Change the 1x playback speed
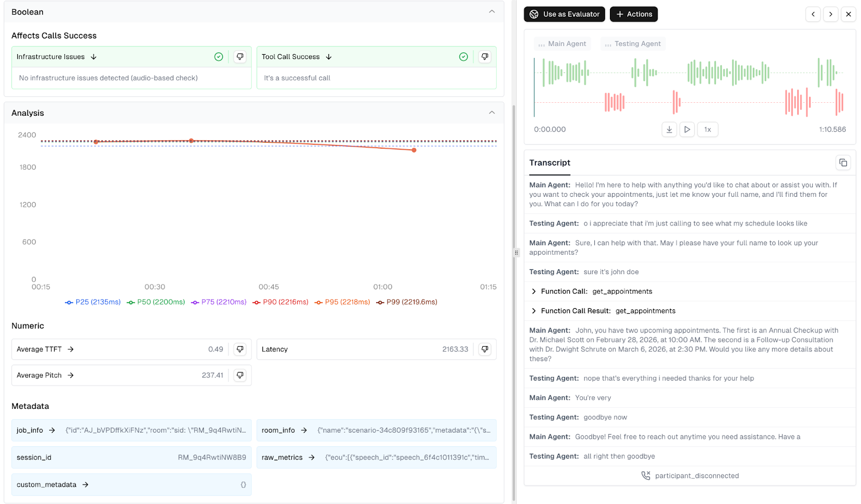The height and width of the screenshot is (504, 861). coord(707,130)
